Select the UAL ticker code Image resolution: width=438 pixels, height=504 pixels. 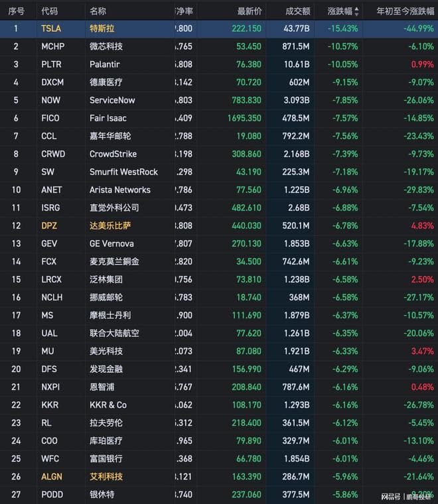(x=50, y=334)
